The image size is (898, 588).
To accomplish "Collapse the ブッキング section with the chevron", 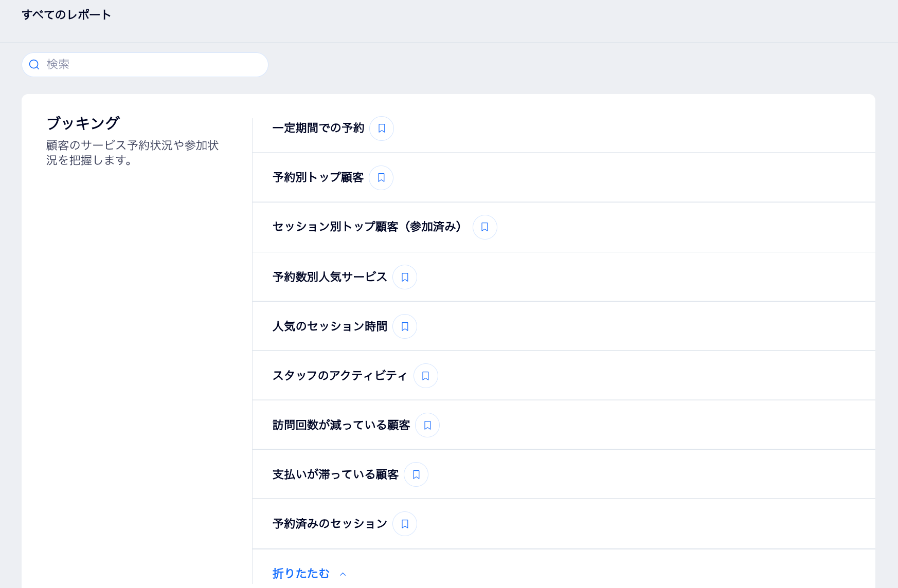I will coord(343,573).
